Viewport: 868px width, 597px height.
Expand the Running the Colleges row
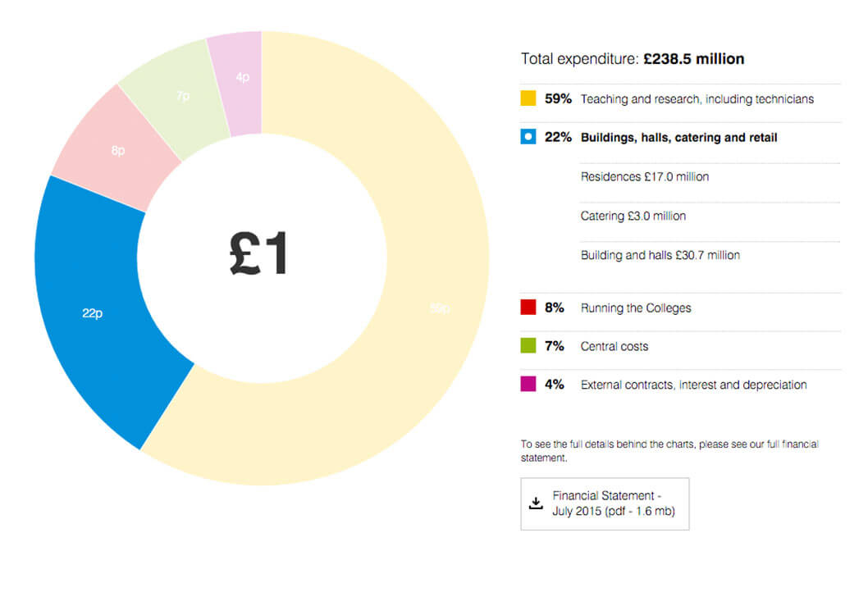636,308
